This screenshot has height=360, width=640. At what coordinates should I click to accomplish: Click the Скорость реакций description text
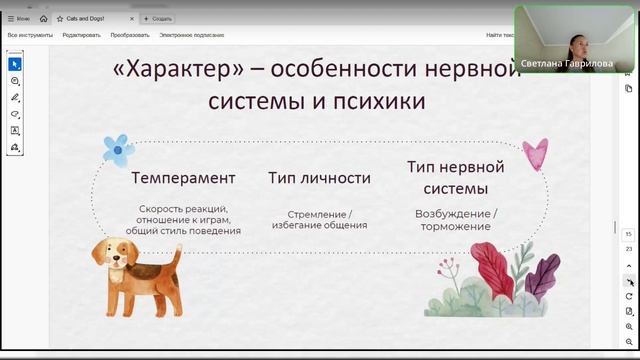(183, 220)
